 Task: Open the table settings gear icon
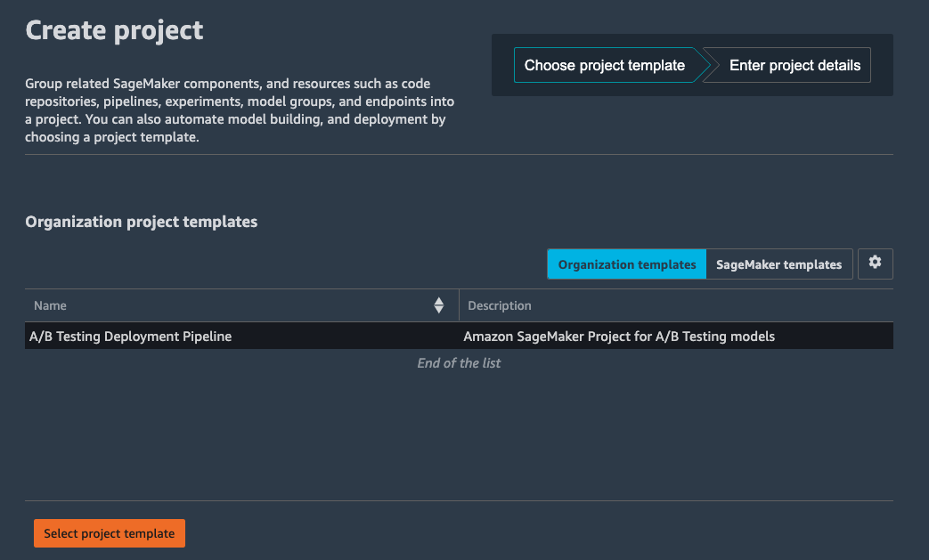pos(875,264)
